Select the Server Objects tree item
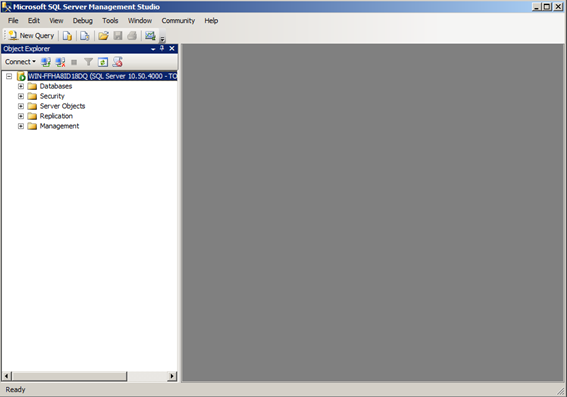 (62, 106)
